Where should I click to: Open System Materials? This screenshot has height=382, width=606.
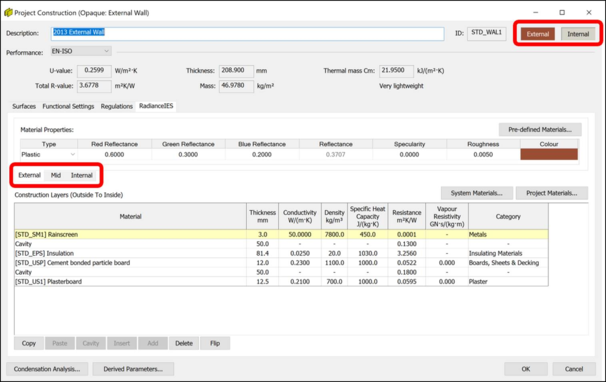pyautogui.click(x=477, y=193)
